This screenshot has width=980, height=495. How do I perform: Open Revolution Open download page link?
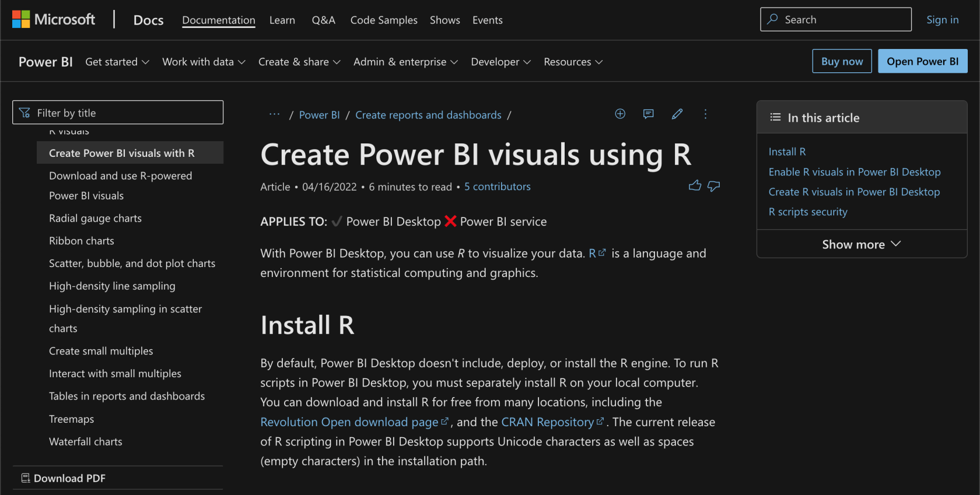point(354,422)
